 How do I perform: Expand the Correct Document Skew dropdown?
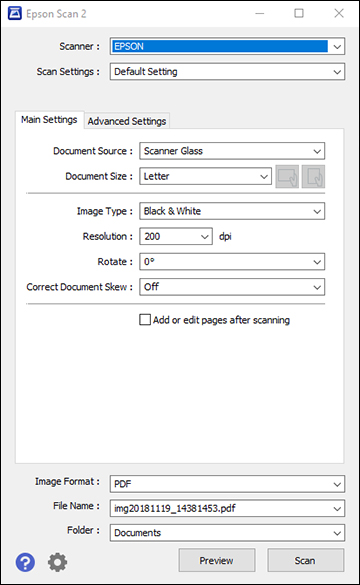click(232, 287)
